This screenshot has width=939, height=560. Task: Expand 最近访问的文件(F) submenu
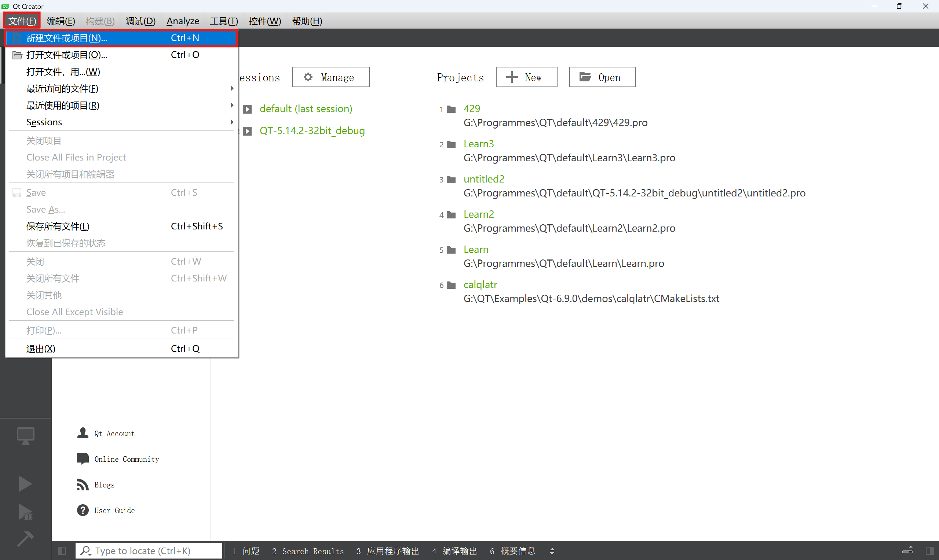pos(121,88)
